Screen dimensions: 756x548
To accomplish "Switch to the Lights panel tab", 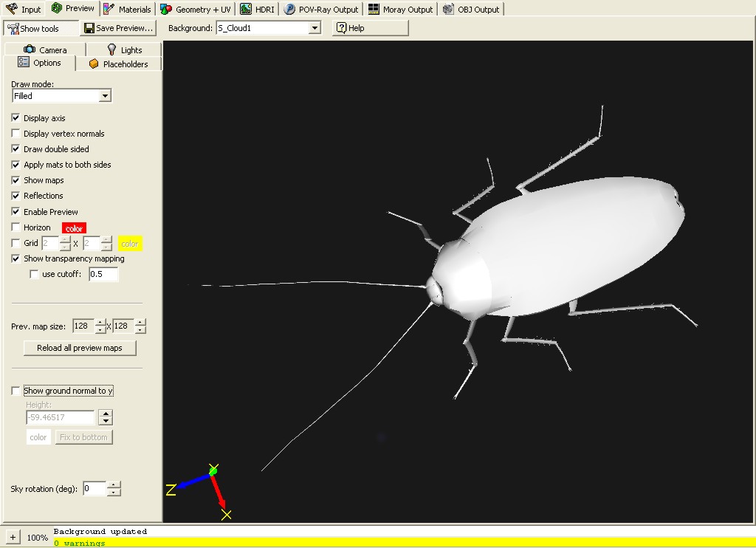I will (x=124, y=49).
